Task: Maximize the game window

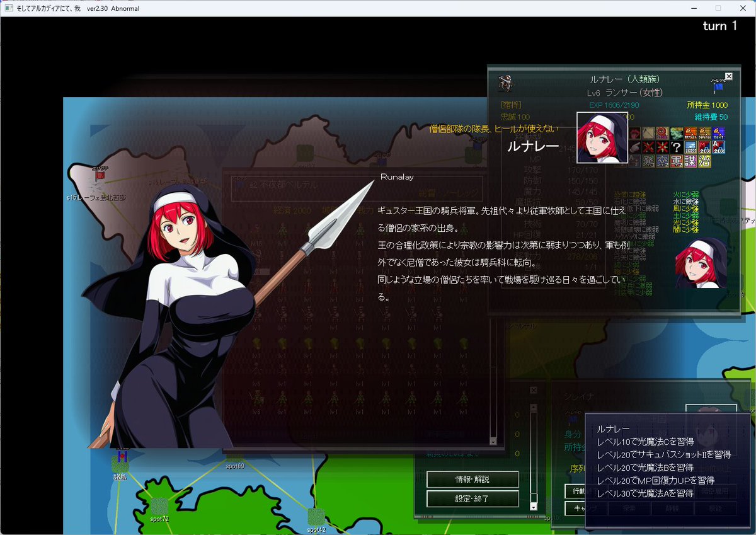Action: click(x=718, y=8)
